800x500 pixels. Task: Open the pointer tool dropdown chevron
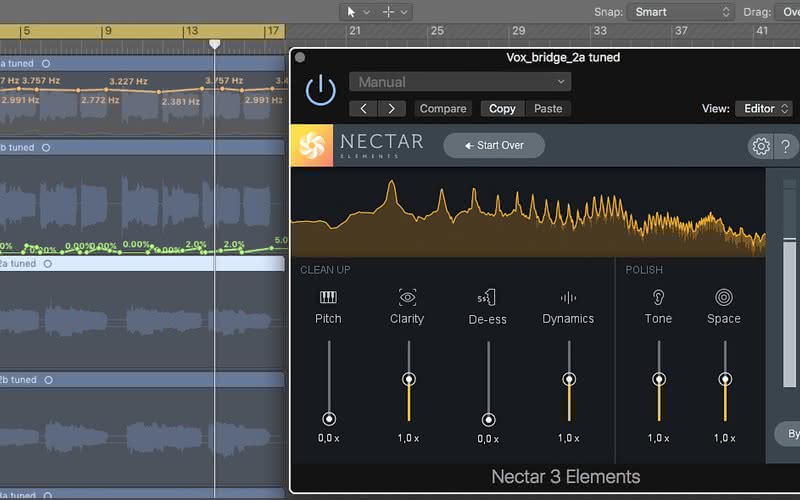click(x=366, y=12)
